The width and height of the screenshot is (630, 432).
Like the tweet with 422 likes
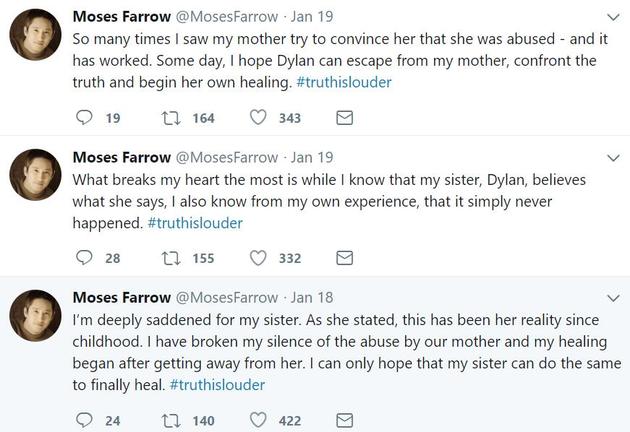[x=258, y=421]
